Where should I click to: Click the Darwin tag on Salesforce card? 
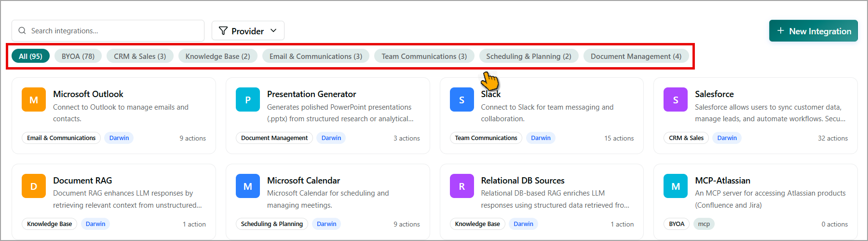727,138
